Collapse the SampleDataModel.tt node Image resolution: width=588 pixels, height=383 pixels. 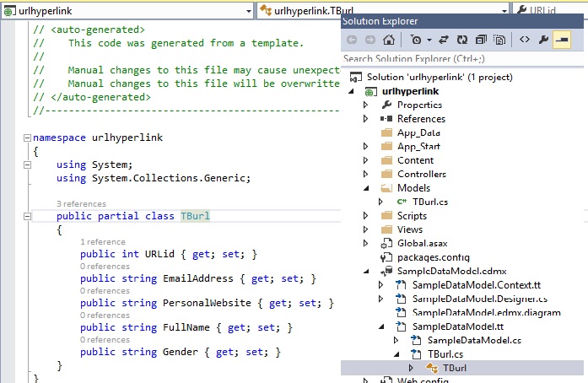tap(381, 327)
